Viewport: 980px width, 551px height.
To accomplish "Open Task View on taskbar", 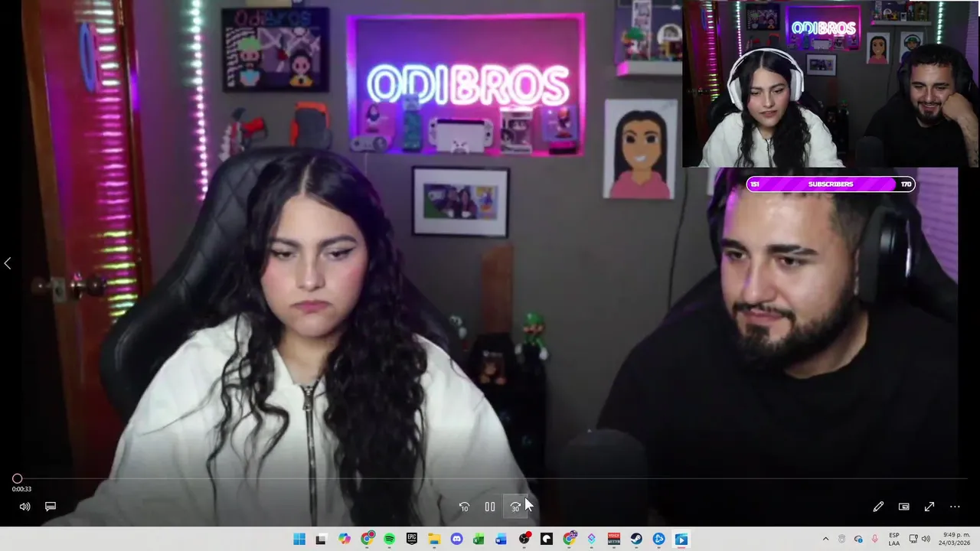I will [321, 540].
